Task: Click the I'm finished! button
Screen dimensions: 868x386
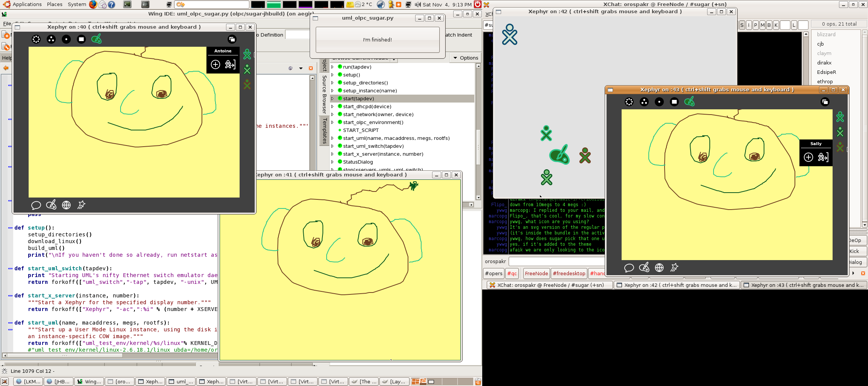Action: 377,40
